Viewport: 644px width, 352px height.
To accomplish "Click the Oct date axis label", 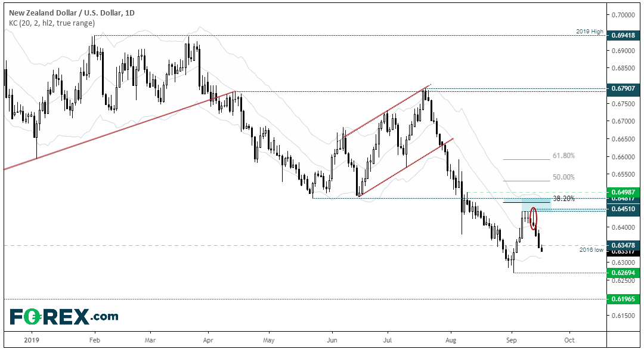I will (569, 340).
